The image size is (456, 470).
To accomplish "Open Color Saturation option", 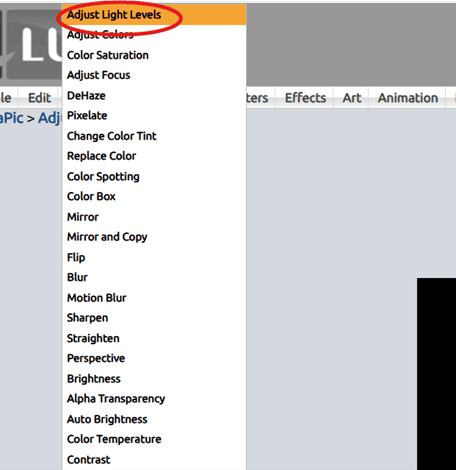I will coord(154,55).
